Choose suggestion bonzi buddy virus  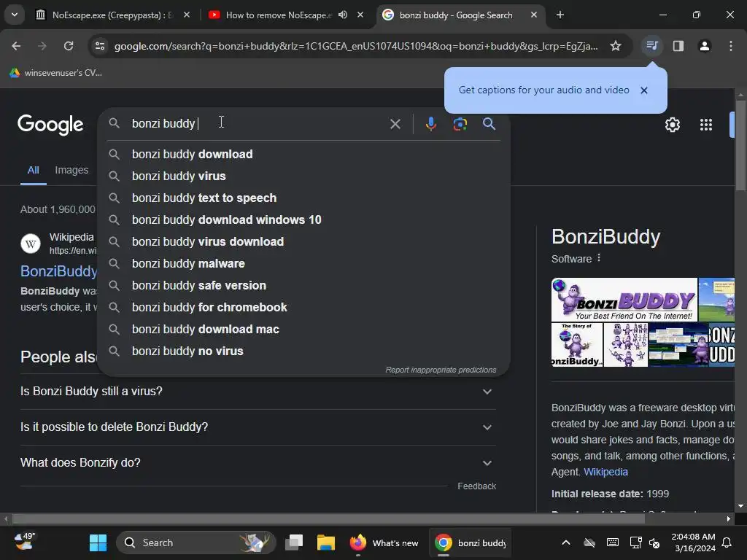coord(304,176)
